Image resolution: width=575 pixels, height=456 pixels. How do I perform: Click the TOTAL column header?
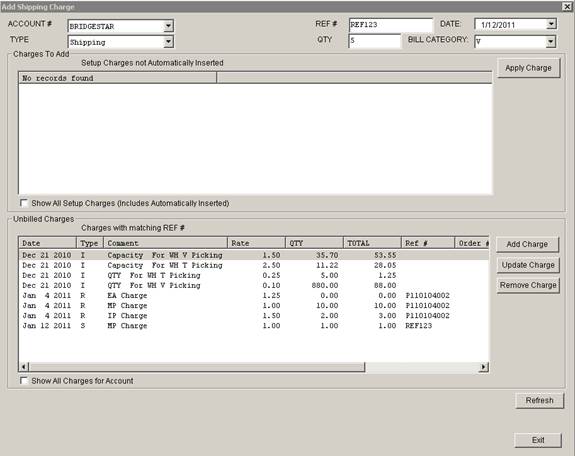tap(372, 243)
